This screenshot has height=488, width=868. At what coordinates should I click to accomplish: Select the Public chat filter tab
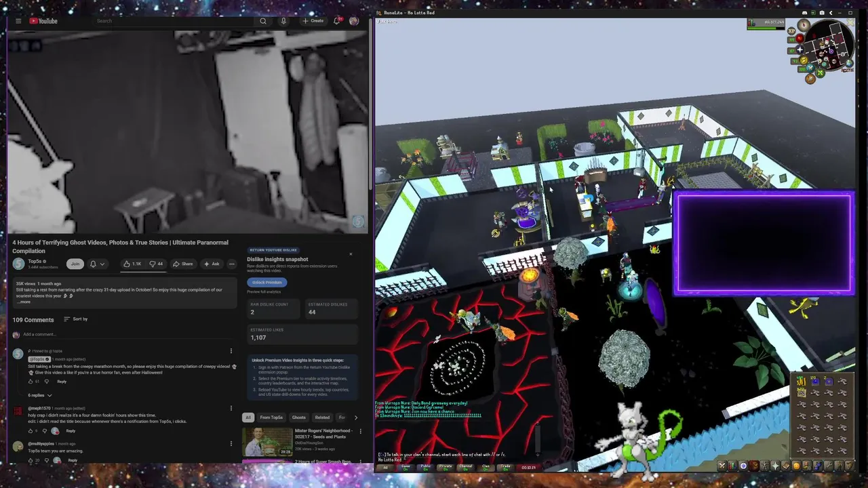pyautogui.click(x=426, y=467)
